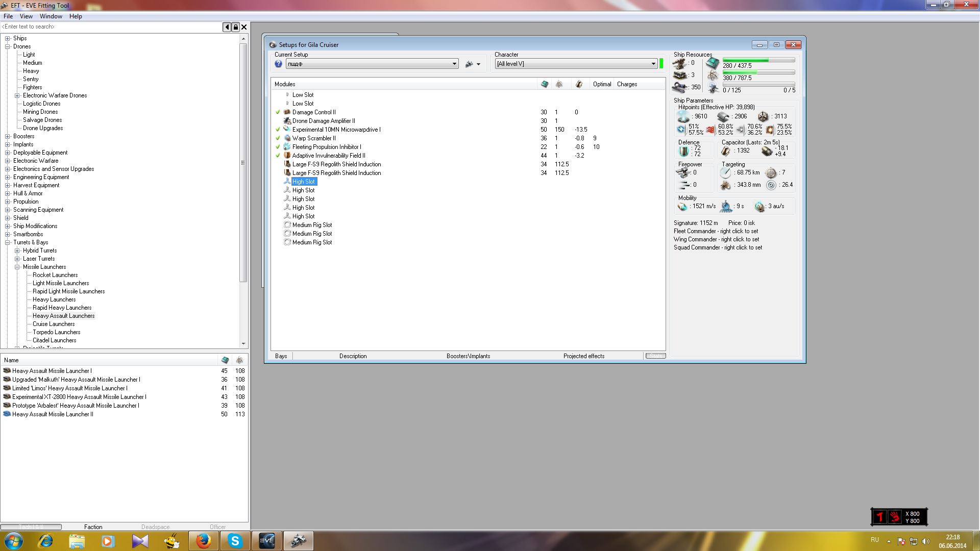980x551 pixels.
Task: Click the scan resolution dish icon
Action: 725,185
